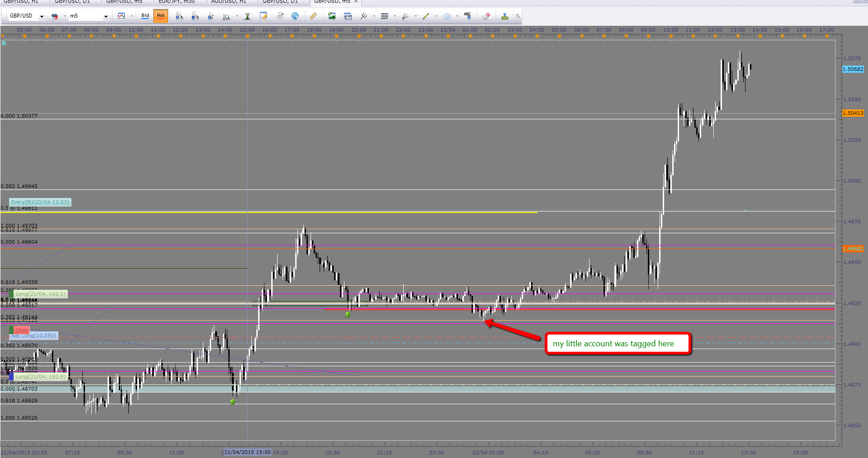Image resolution: width=868 pixels, height=458 pixels.
Task: Switch to the AUD/USD, H1 tab
Action: click(x=229, y=2)
